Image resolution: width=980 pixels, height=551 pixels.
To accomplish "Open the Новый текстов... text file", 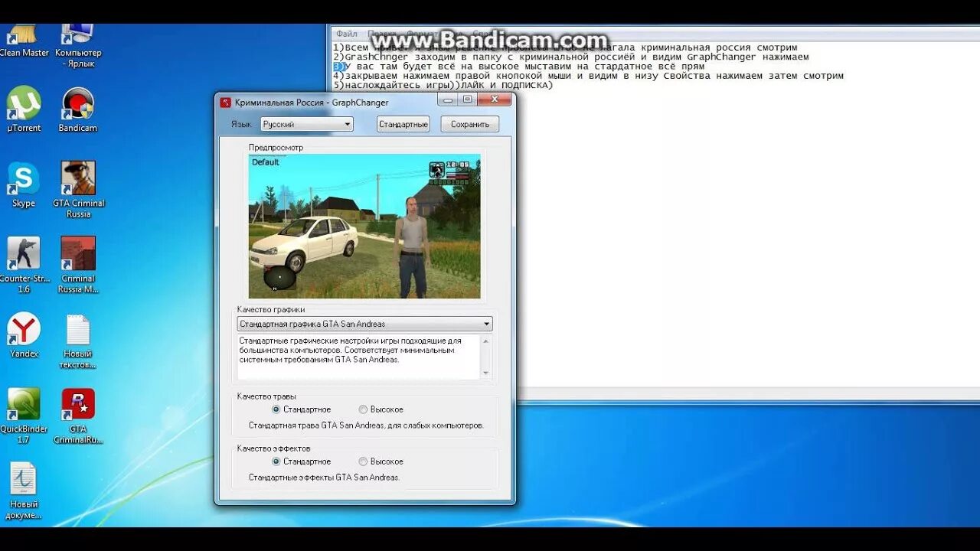I will coord(78,341).
